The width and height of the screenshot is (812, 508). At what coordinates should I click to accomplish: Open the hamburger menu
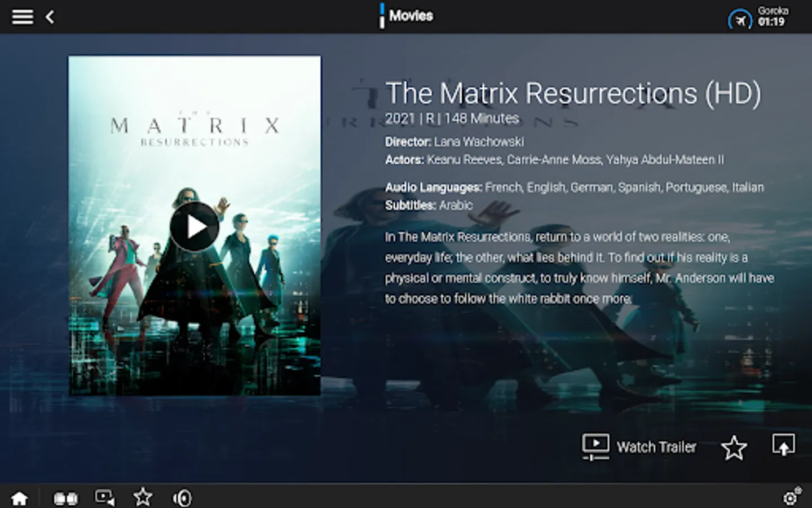[23, 17]
